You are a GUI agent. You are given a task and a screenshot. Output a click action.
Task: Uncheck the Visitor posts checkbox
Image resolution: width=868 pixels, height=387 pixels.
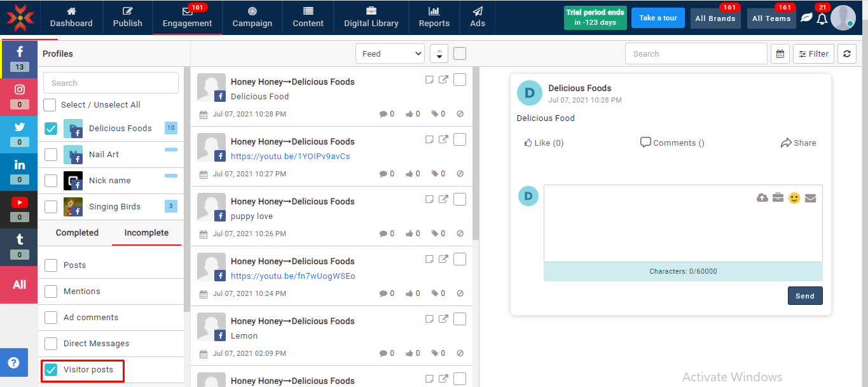51,370
